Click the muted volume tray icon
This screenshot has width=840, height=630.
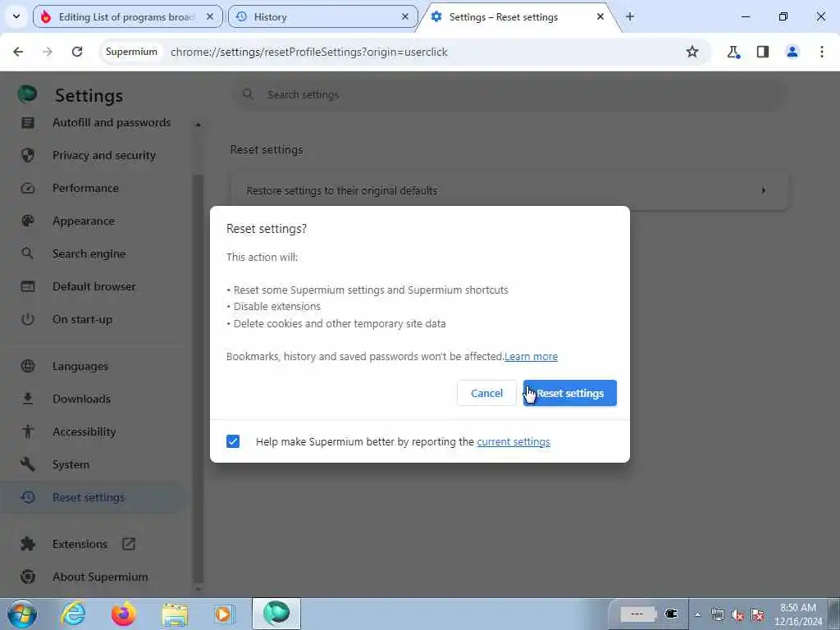[x=737, y=614]
